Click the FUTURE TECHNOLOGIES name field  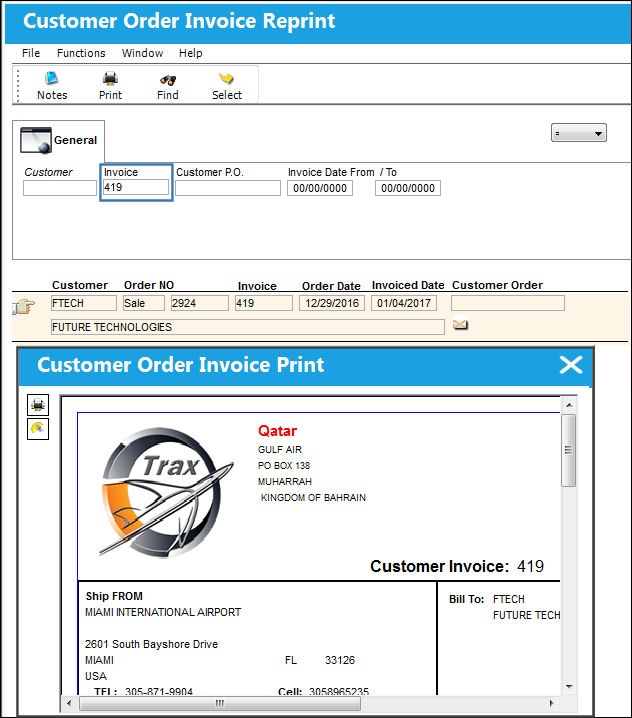pyautogui.click(x=247, y=327)
